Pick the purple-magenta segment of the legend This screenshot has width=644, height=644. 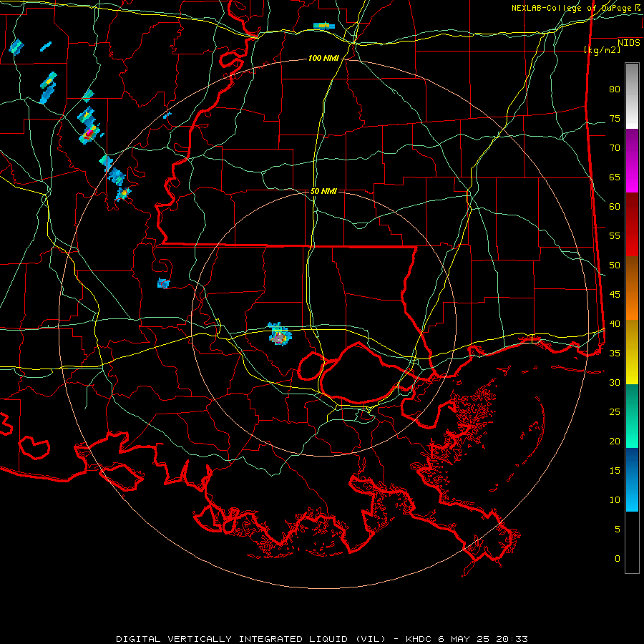click(632, 160)
